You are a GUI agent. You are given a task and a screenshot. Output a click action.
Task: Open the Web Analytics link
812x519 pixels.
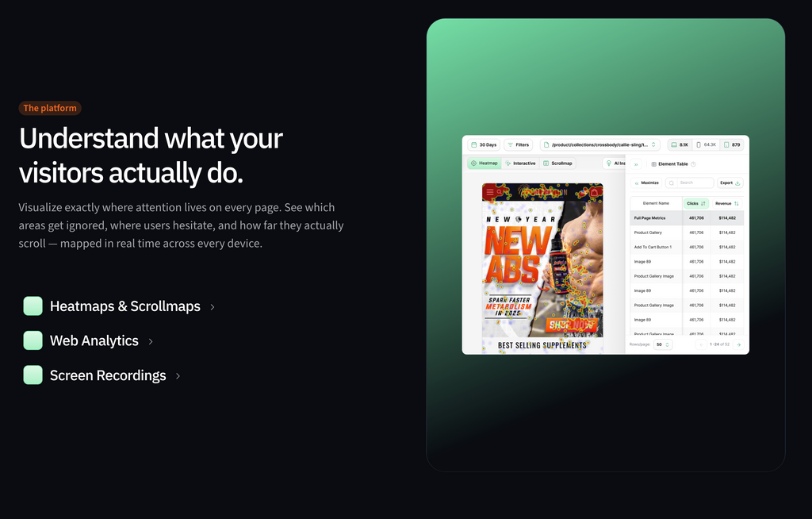pos(88,340)
